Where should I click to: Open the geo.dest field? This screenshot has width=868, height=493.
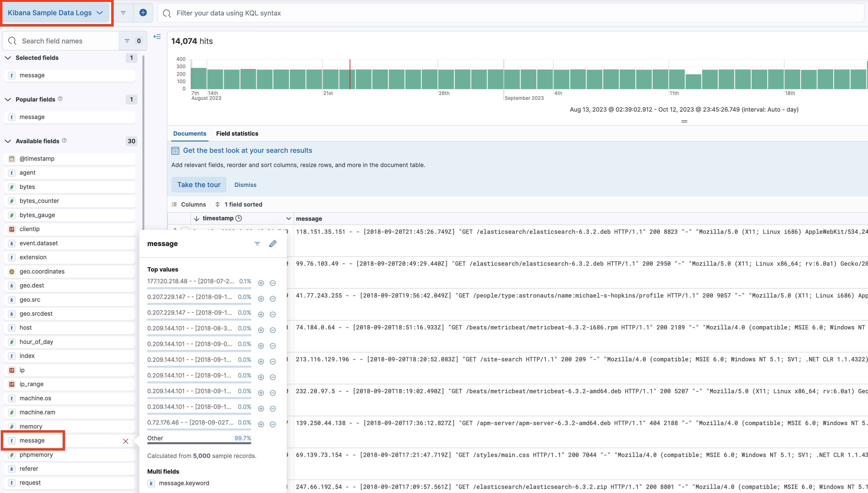coord(70,285)
